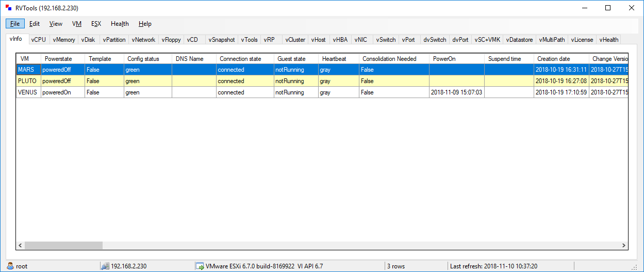Screen dimensions: 644x272
Task: Go to the vHealth tab
Action: pos(608,40)
